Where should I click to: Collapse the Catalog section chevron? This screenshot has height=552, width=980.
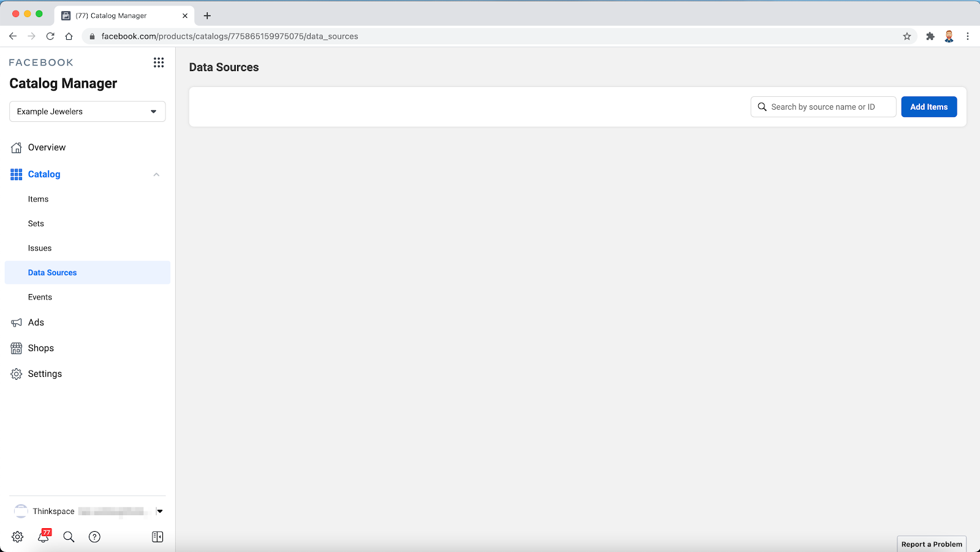click(156, 175)
